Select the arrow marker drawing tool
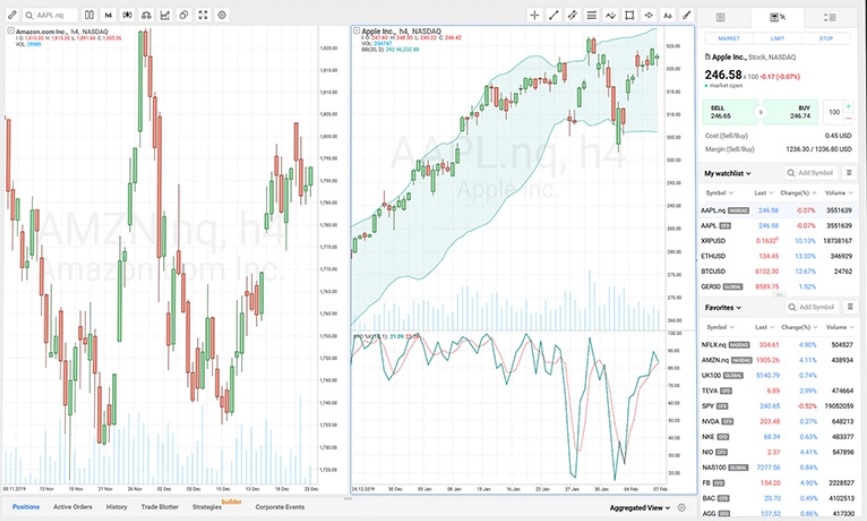Screen dimensions: 867x521 pyautogui.click(x=649, y=15)
